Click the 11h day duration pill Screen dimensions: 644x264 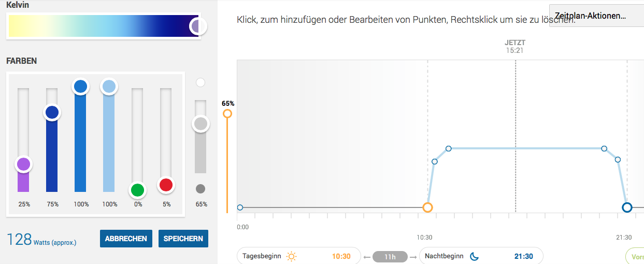[x=390, y=256]
